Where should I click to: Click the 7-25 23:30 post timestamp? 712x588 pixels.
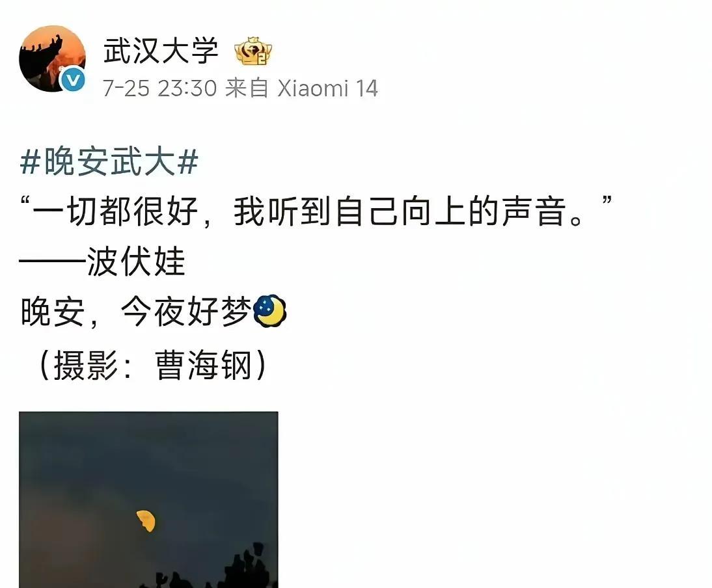point(160,88)
